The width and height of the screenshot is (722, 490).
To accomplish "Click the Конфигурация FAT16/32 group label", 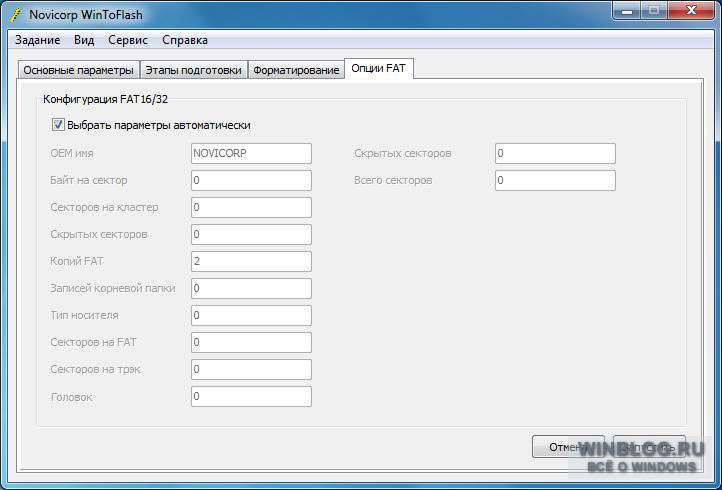I will point(105,99).
